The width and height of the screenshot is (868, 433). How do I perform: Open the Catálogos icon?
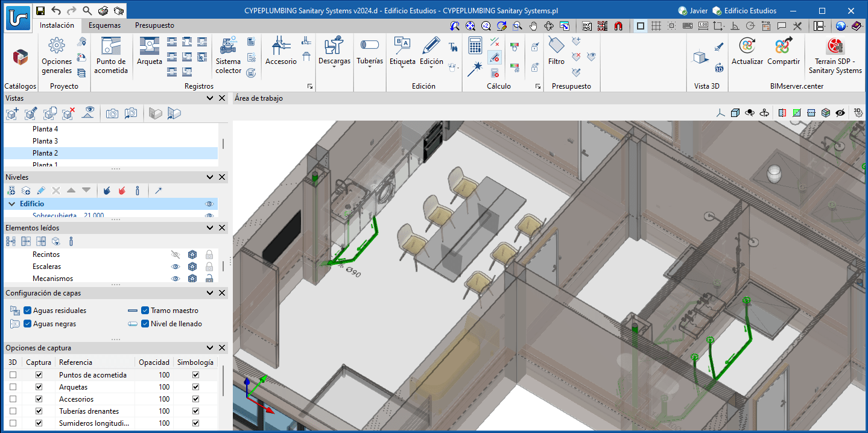coord(21,57)
